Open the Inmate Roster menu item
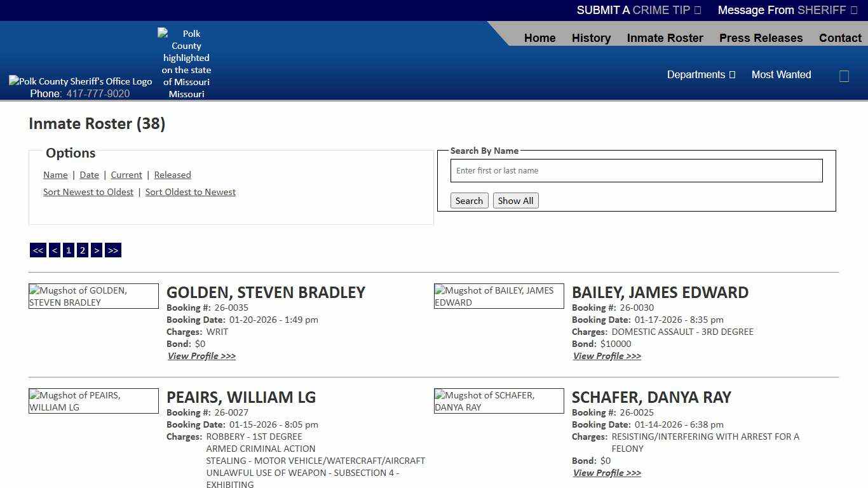868x488 pixels. (665, 37)
